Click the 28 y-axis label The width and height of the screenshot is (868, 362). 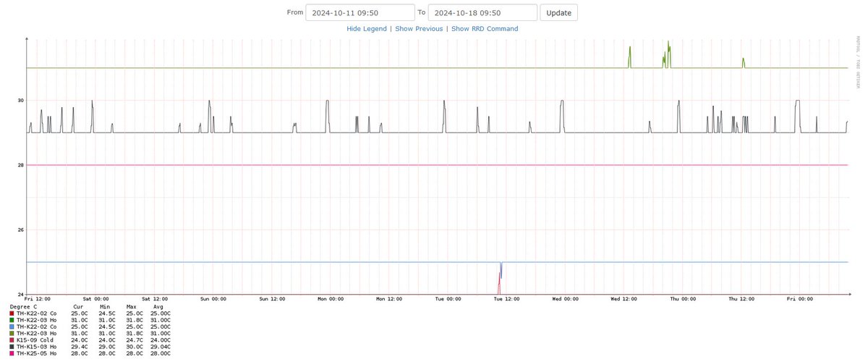click(x=21, y=165)
